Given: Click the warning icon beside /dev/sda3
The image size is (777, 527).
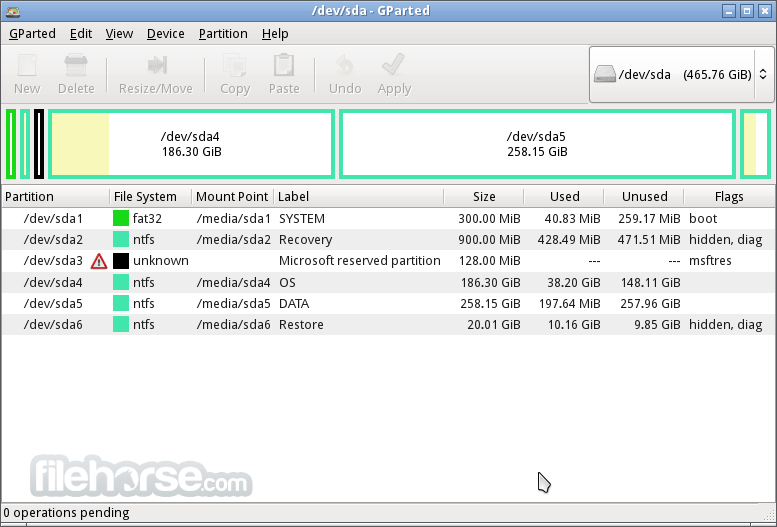Looking at the screenshot, I should (99, 261).
